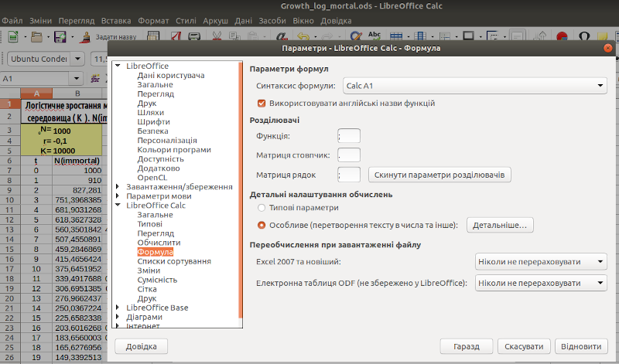619x364 pixels.
Task: Click the Insert columns icon
Action: pyautogui.click(x=420, y=36)
